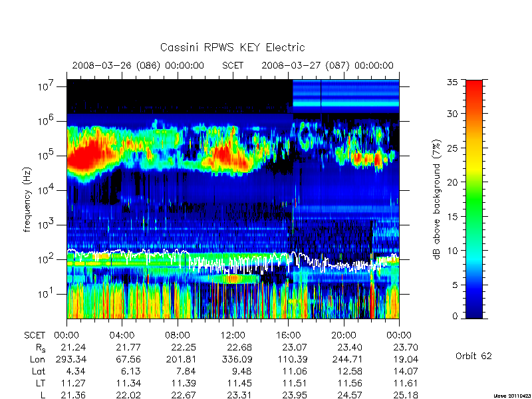Click the longitude value 336.09
The width and height of the screenshot is (532, 399).
click(x=236, y=359)
